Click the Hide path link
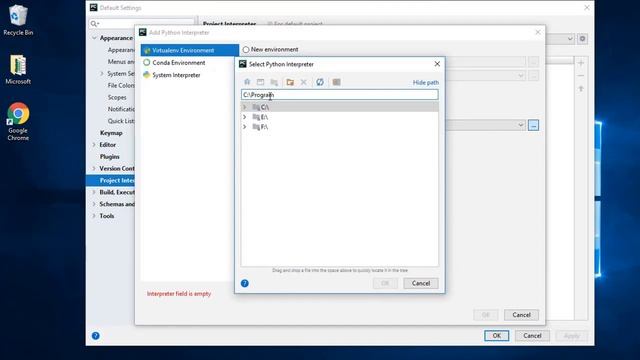This screenshot has height=360, width=640. click(x=426, y=82)
